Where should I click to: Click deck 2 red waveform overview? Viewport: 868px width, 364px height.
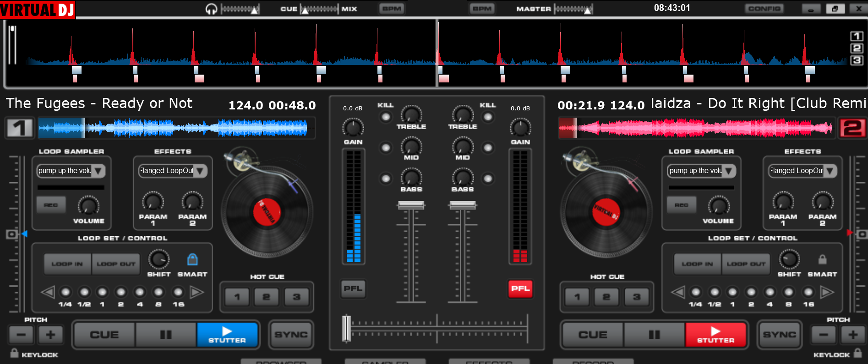coord(696,128)
